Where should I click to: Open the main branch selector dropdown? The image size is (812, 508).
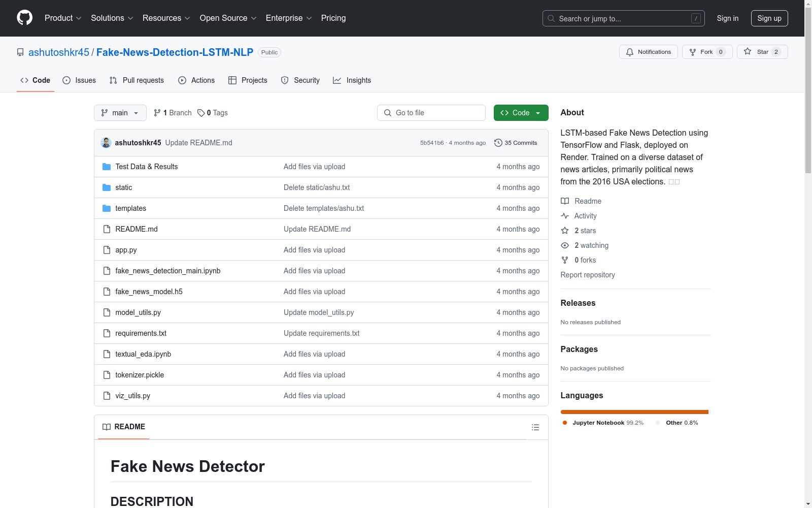(x=120, y=113)
